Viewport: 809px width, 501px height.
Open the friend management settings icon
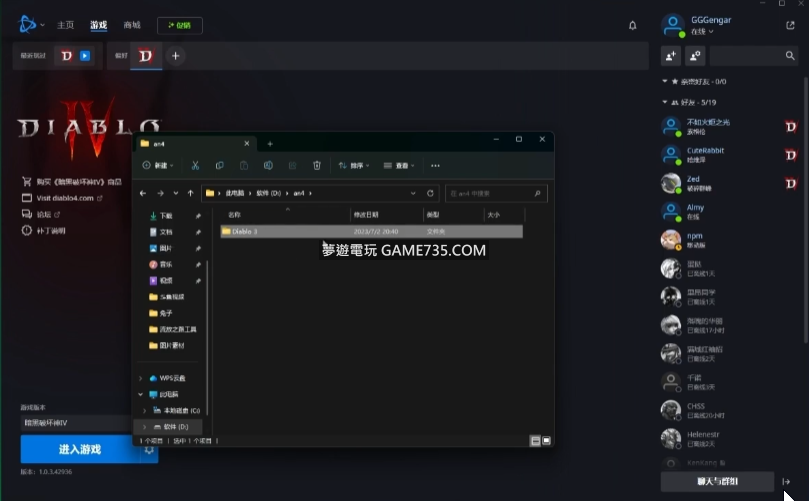pyautogui.click(x=695, y=56)
